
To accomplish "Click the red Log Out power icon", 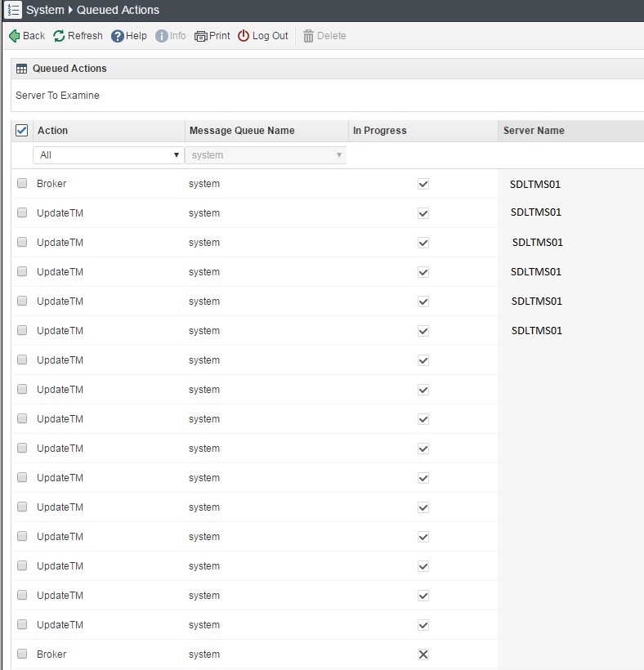I will click(244, 36).
